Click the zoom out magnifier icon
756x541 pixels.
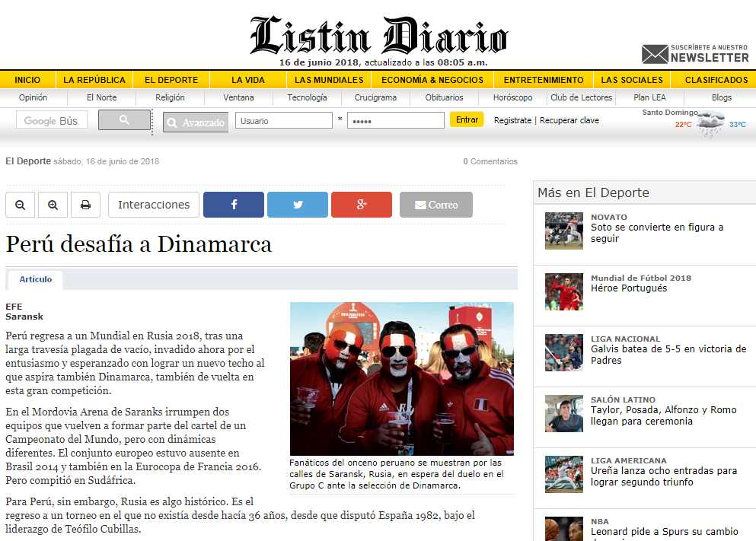pos(21,205)
